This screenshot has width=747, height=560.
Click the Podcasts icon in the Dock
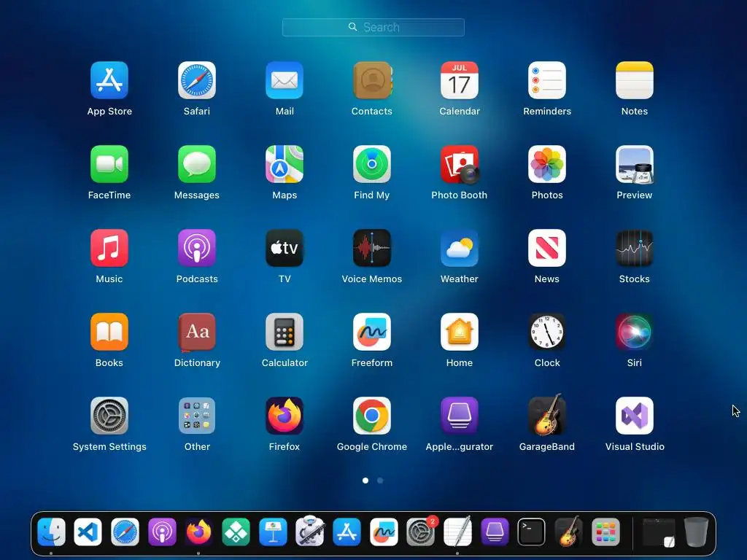162,532
